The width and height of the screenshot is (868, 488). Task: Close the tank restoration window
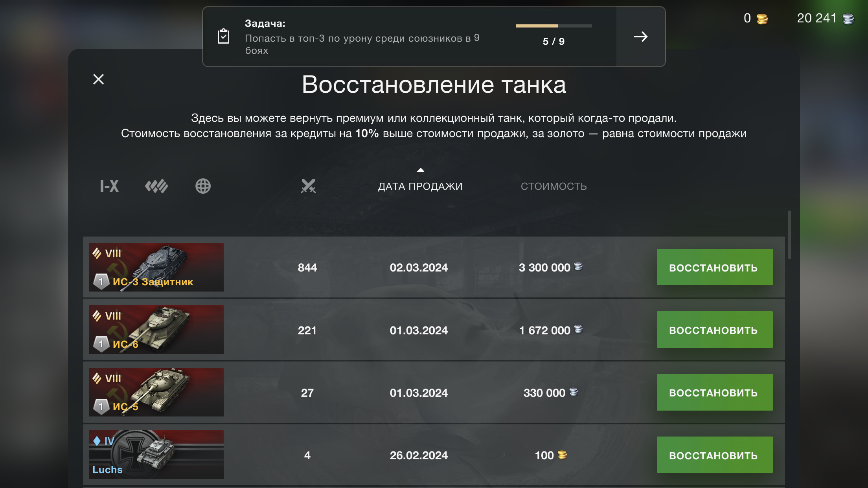point(98,79)
